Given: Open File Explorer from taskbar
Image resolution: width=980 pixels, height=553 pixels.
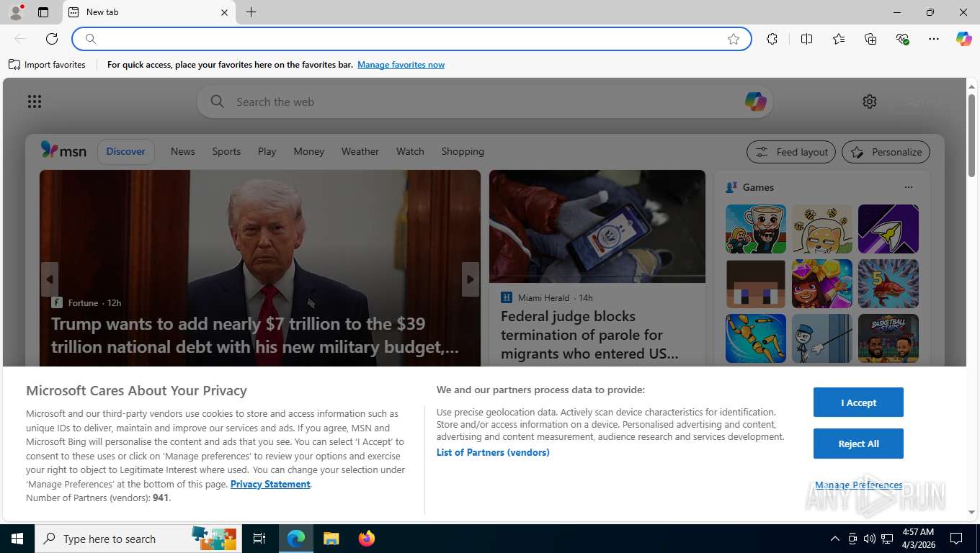Looking at the screenshot, I should coord(331,539).
